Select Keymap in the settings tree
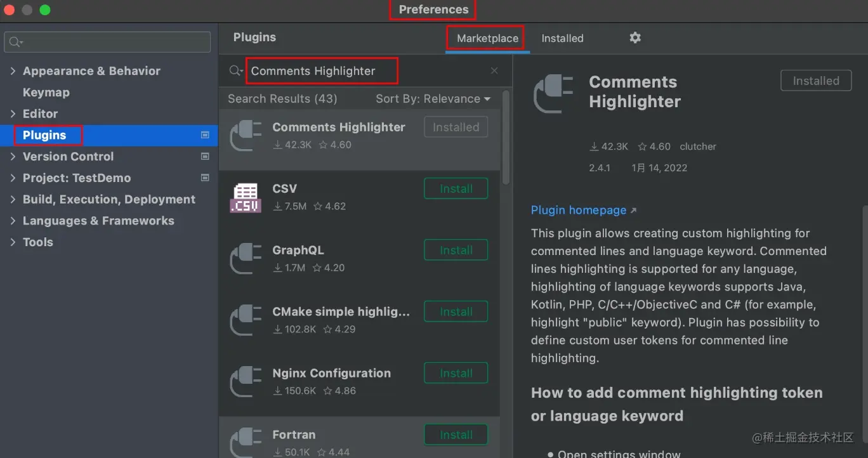 click(x=46, y=93)
